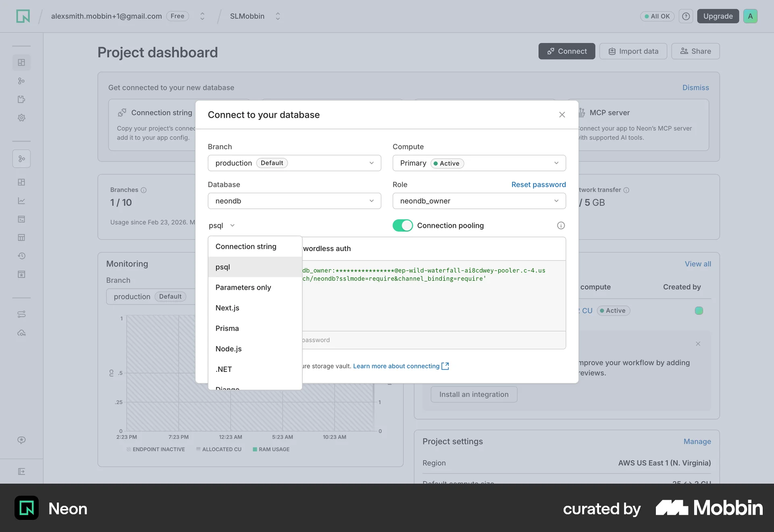Viewport: 774px width, 532px height.
Task: Choose Node.js in the format list
Action: pyautogui.click(x=255, y=349)
